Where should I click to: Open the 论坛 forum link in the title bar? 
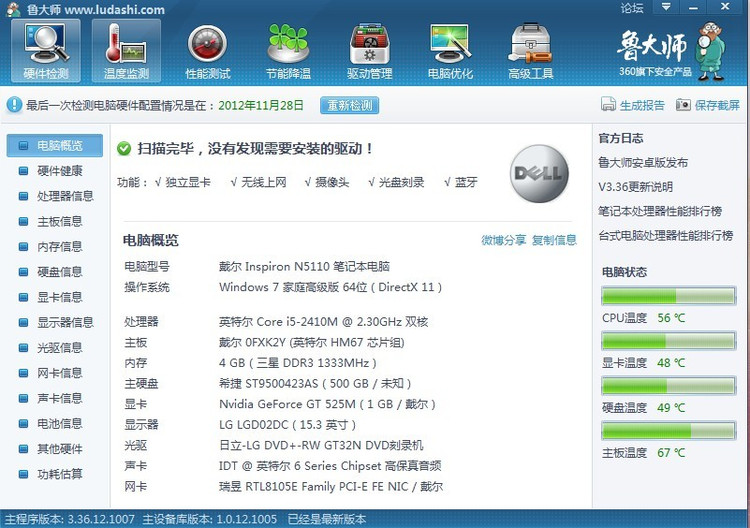pyautogui.click(x=632, y=8)
